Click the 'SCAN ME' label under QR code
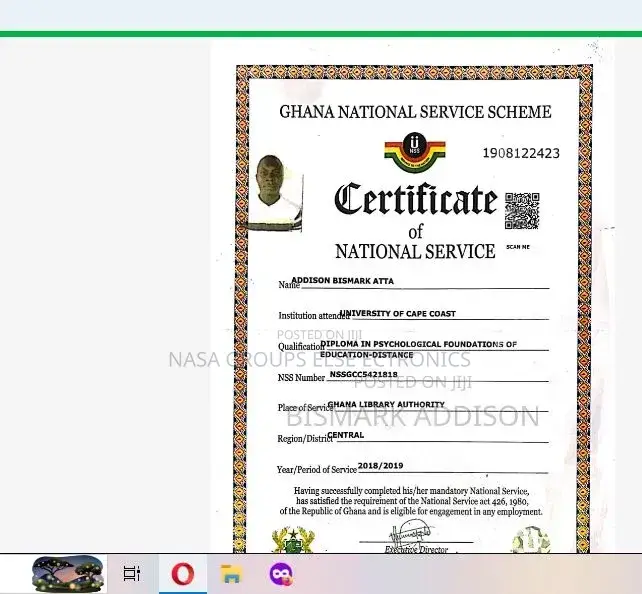The width and height of the screenshot is (642, 594). [518, 247]
